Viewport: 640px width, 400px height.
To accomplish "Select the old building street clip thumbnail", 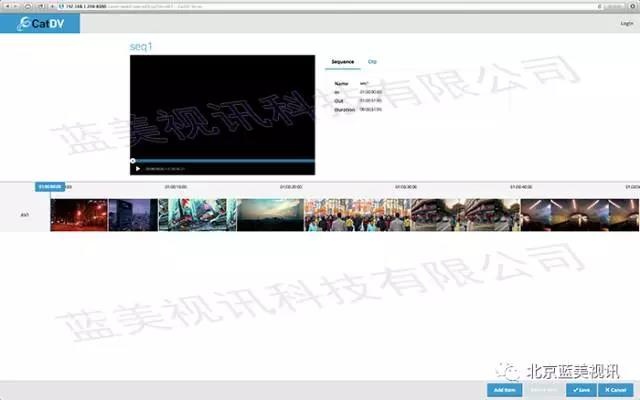I will (466, 215).
